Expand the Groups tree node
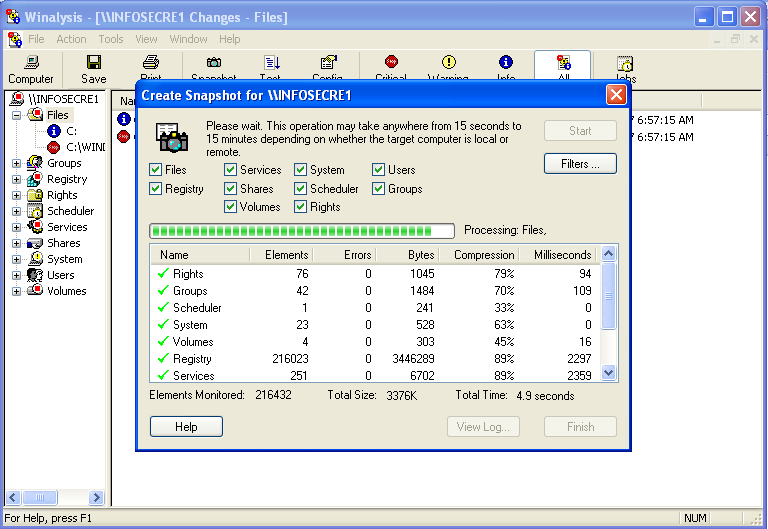 click(x=16, y=163)
